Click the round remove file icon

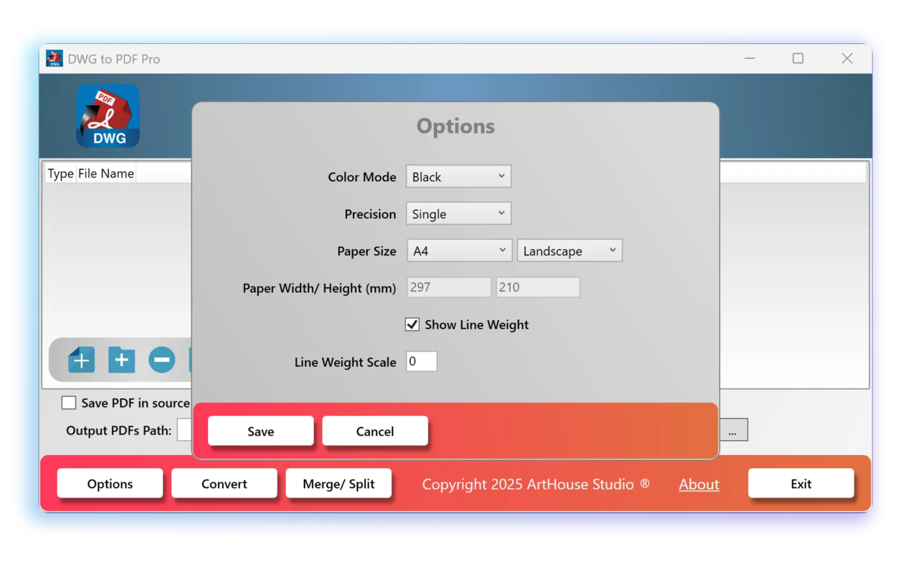(x=161, y=360)
